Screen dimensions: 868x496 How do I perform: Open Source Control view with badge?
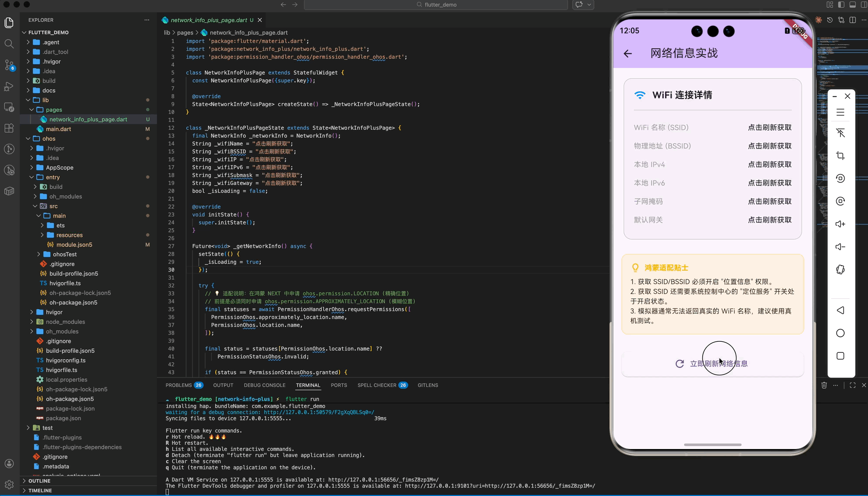click(9, 65)
